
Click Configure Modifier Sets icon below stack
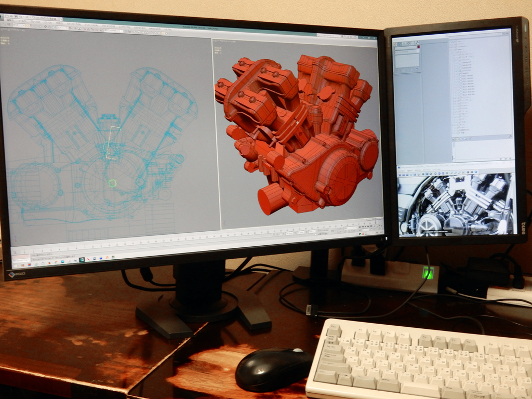click(x=417, y=69)
